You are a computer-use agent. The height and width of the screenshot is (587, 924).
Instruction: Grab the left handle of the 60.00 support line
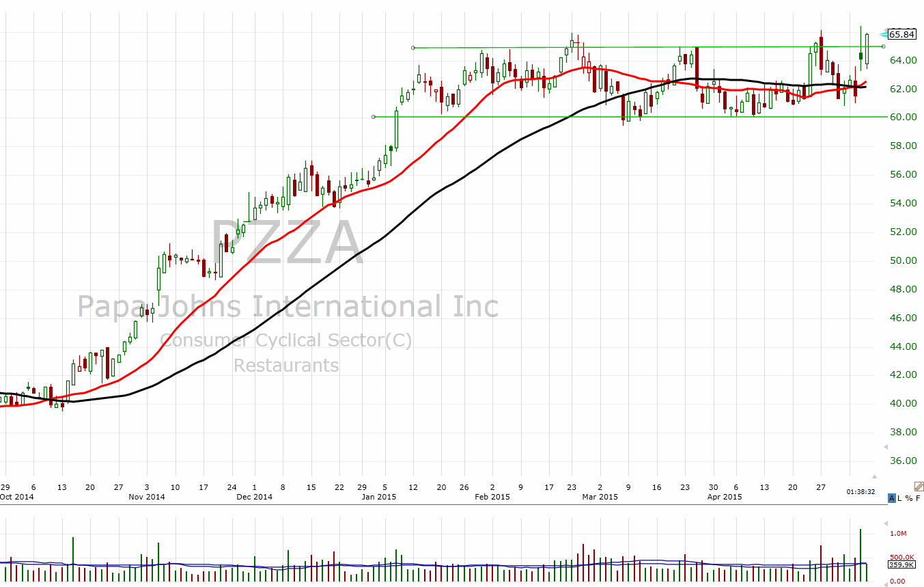[374, 117]
